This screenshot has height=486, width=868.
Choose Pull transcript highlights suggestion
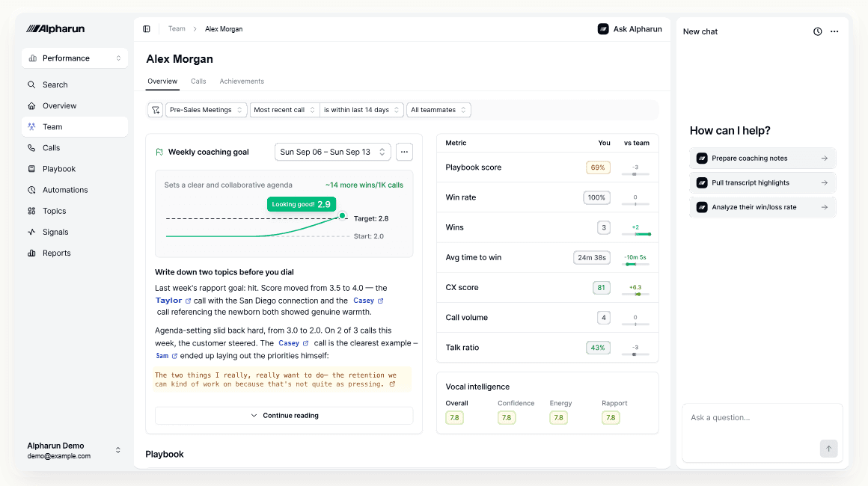(762, 182)
